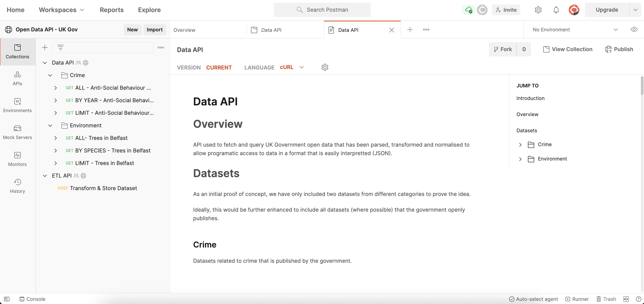Collapse the Crime folder in collections tree
644x304 pixels.
50,75
